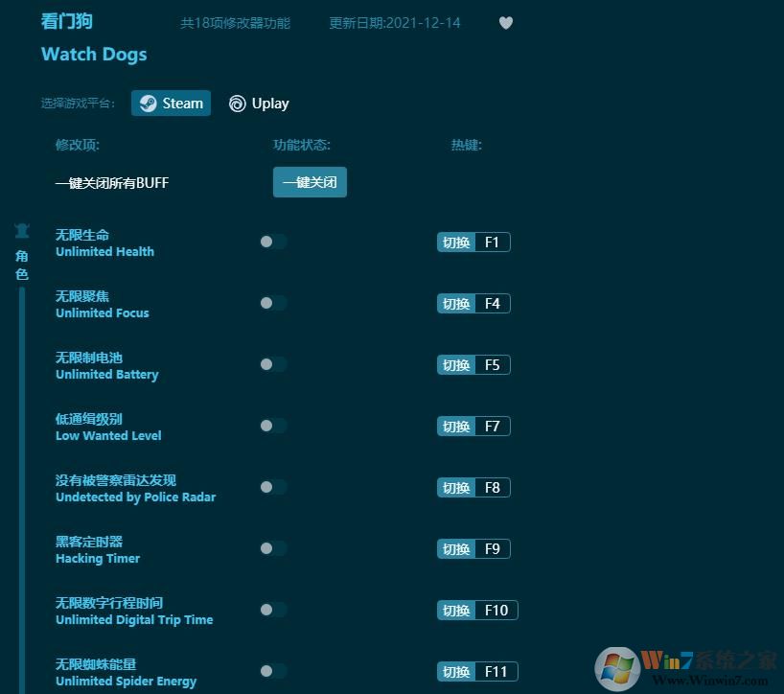Click the 看门狗 game title

(66, 21)
